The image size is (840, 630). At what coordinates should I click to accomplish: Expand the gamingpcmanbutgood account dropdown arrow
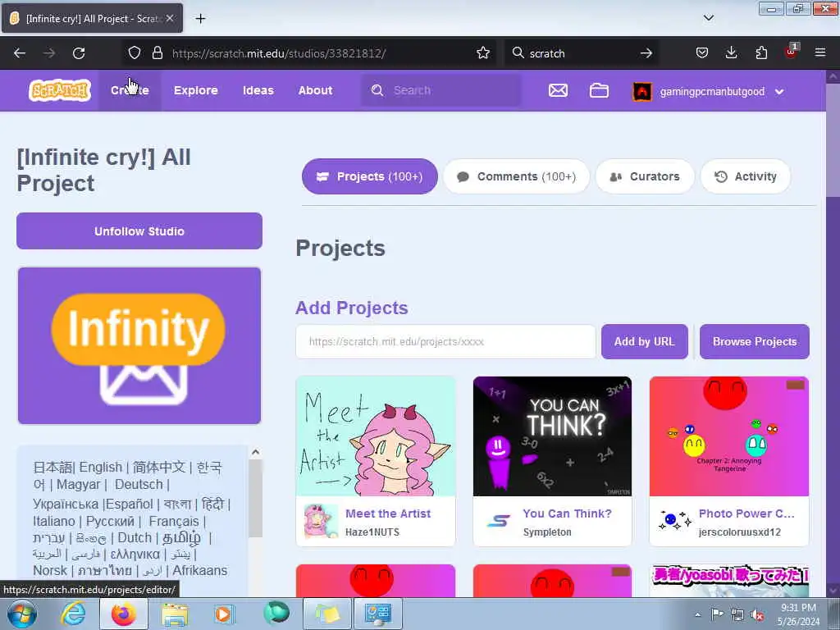[x=779, y=92]
